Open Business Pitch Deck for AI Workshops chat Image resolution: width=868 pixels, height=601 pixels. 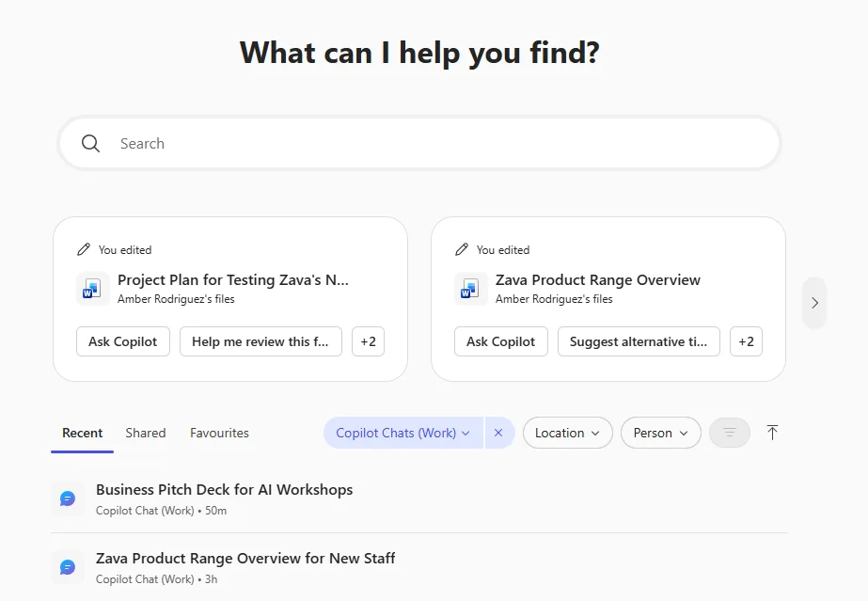coord(419,498)
